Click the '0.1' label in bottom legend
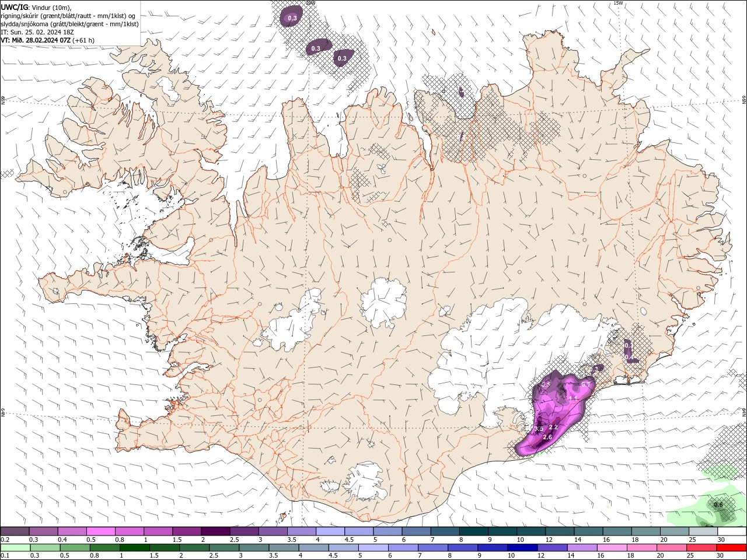Image resolution: width=747 pixels, height=560 pixels. coord(5,556)
